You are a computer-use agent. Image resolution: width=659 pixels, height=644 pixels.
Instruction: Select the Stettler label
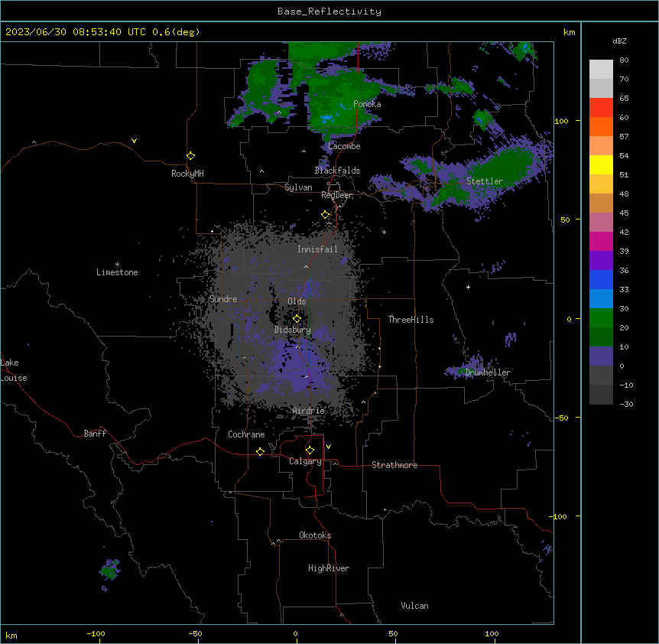tap(485, 181)
